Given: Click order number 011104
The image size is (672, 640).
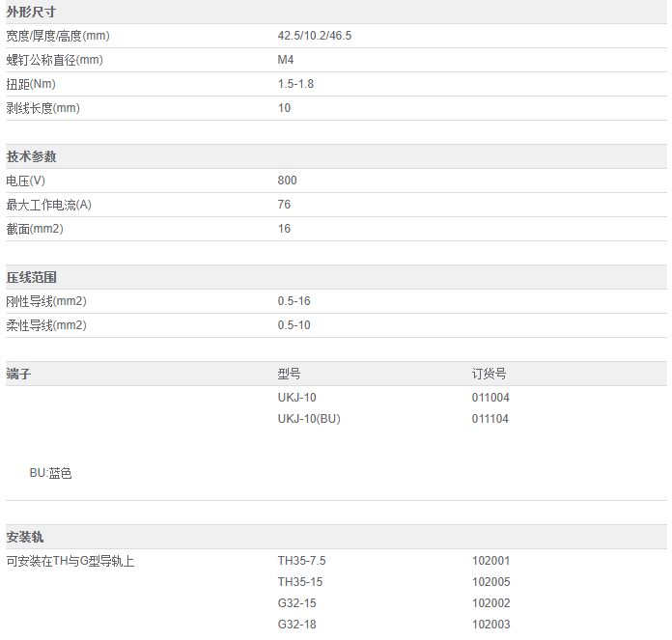Looking at the screenshot, I should [490, 419].
